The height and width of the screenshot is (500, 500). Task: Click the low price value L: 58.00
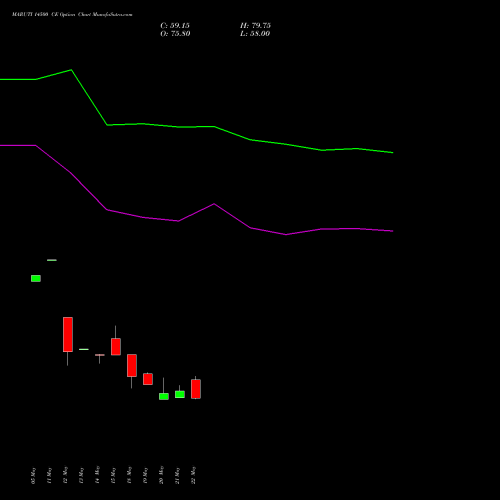pyautogui.click(x=255, y=34)
